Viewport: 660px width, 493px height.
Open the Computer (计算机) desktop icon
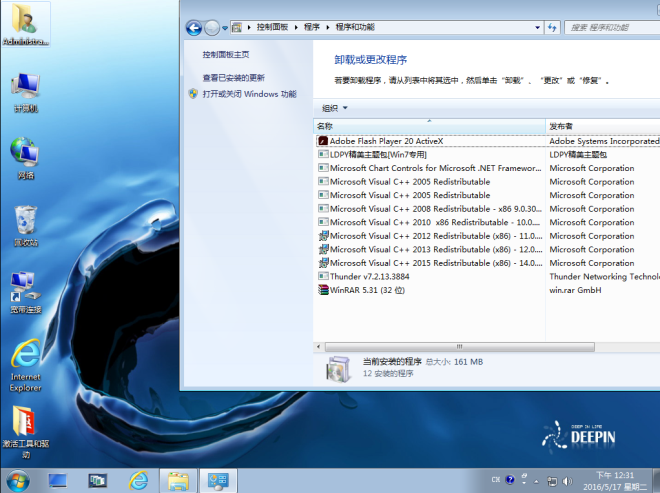[25, 92]
